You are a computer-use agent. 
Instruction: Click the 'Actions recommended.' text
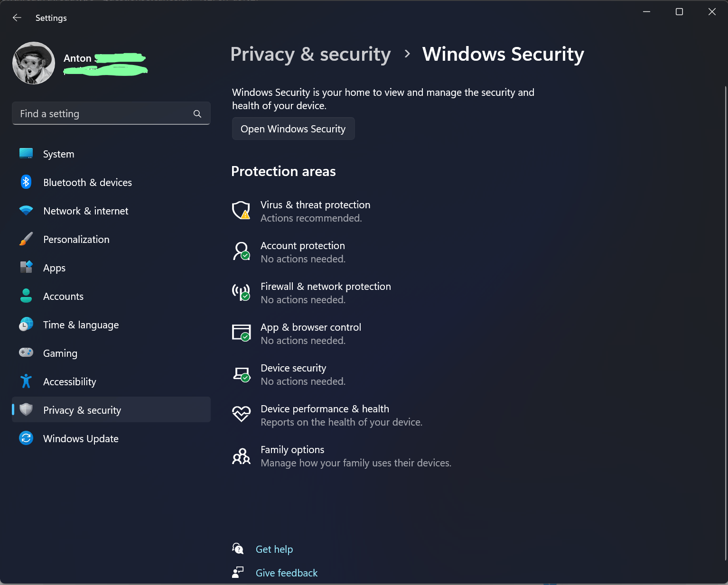[x=311, y=218]
